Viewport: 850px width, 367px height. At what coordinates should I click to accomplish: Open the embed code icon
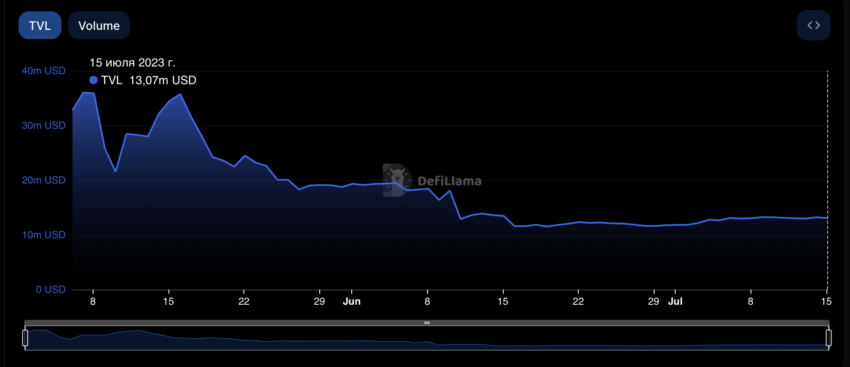pos(813,25)
